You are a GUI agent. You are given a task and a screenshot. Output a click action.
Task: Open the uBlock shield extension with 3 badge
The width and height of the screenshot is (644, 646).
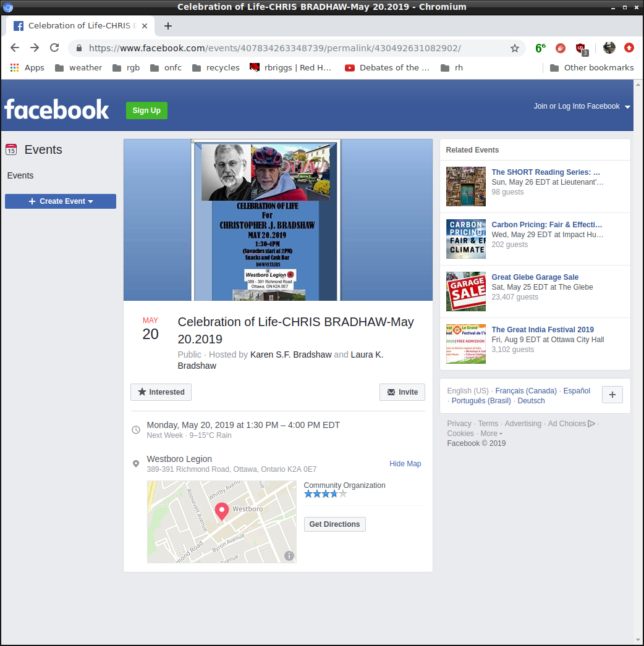582,49
